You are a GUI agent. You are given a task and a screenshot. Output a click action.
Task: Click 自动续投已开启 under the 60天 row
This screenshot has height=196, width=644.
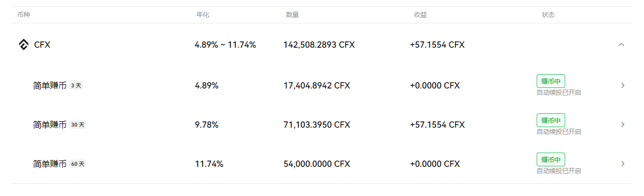[x=559, y=171]
